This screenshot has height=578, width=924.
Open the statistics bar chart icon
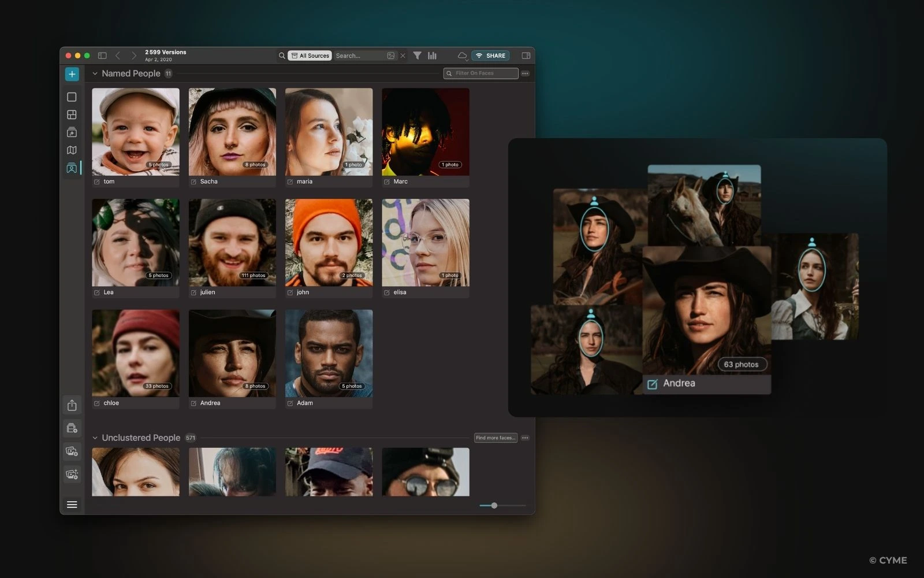click(x=432, y=55)
